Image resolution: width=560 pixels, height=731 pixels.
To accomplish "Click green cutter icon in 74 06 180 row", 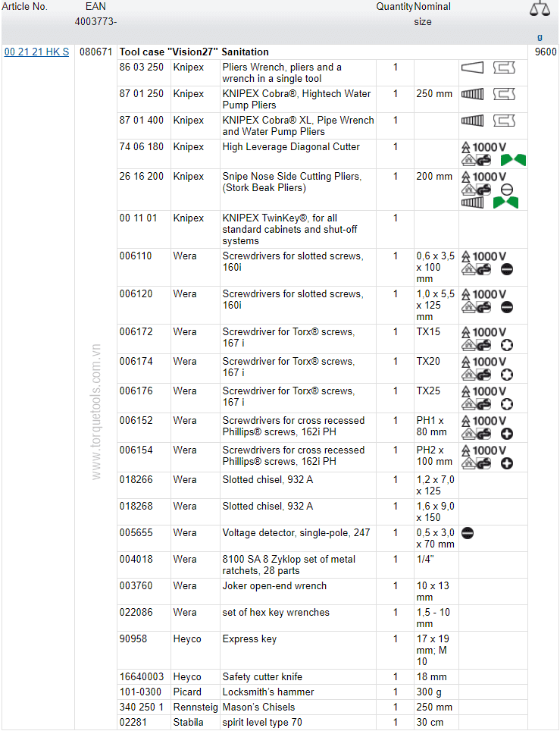I will click(x=513, y=160).
